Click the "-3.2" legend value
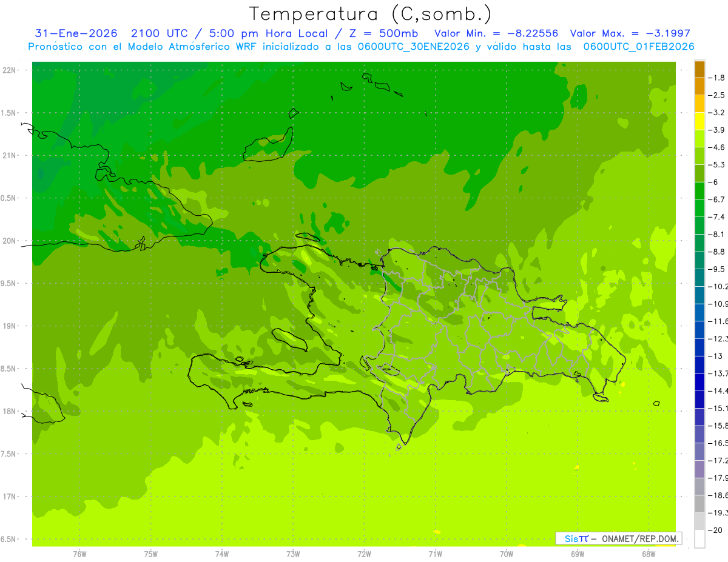Viewport: 728px width, 562px height. click(716, 113)
